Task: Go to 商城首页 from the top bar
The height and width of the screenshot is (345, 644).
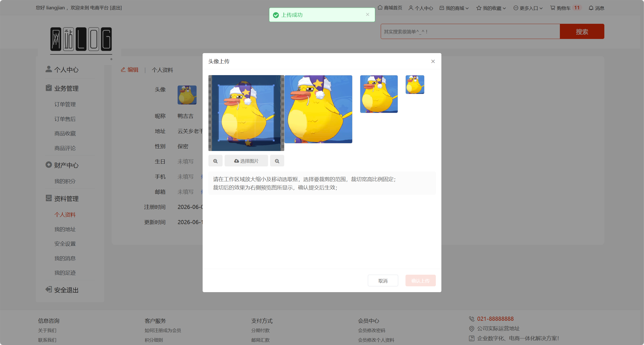Action: [x=390, y=8]
